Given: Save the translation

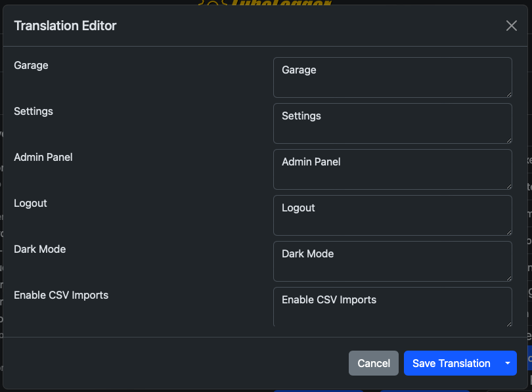Looking at the screenshot, I should pos(451,363).
